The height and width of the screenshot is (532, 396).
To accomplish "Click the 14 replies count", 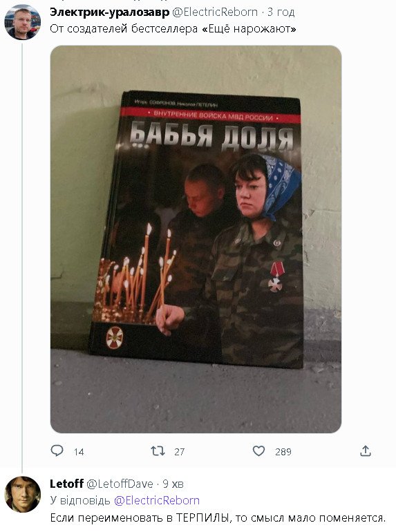I will [79, 452].
